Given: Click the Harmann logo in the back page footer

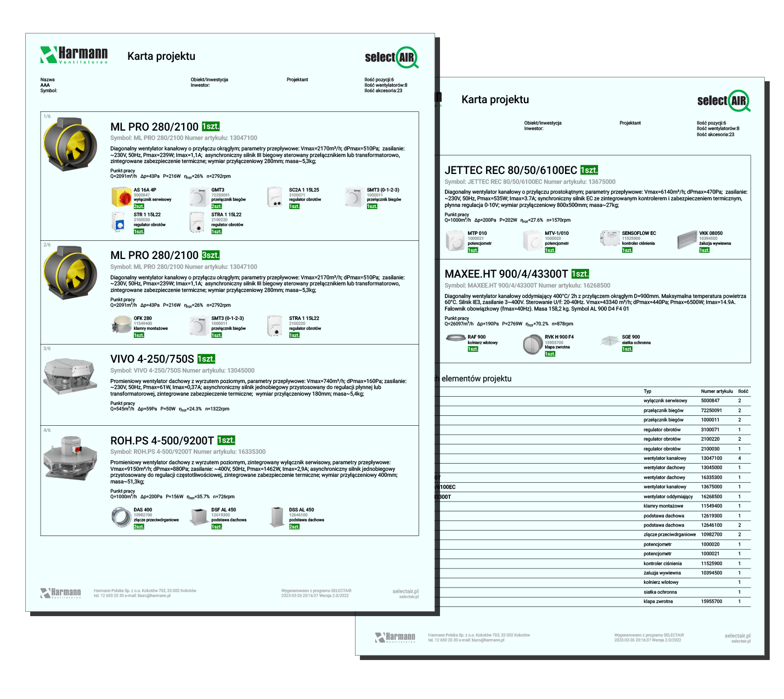Looking at the screenshot, I should click(395, 637).
